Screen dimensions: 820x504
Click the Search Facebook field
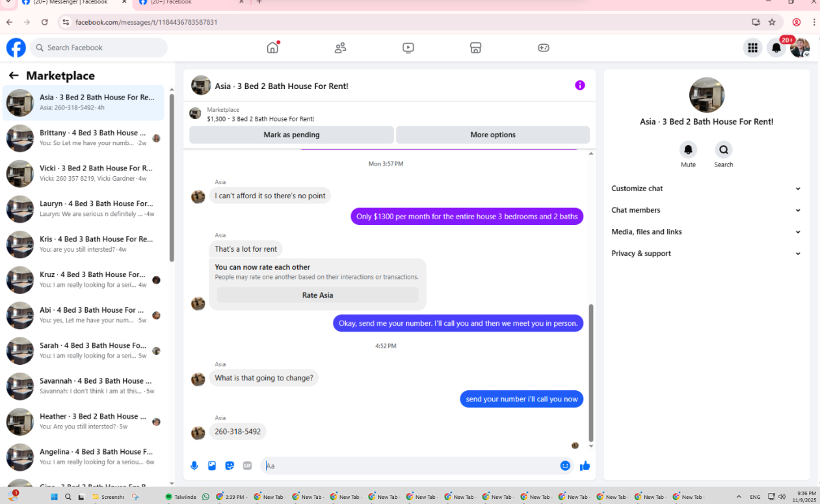tap(99, 47)
